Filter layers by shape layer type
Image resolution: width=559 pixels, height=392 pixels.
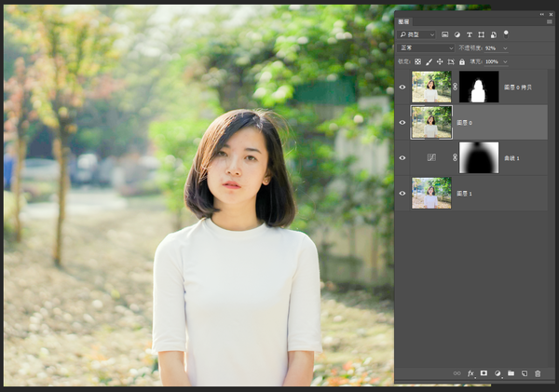click(x=482, y=34)
